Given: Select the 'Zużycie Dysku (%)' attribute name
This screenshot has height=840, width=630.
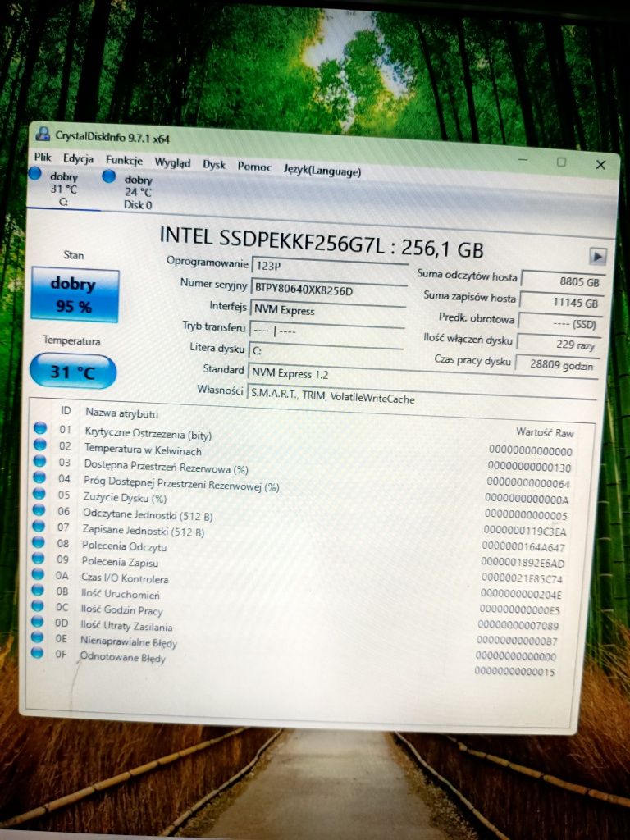Looking at the screenshot, I should (x=125, y=498).
